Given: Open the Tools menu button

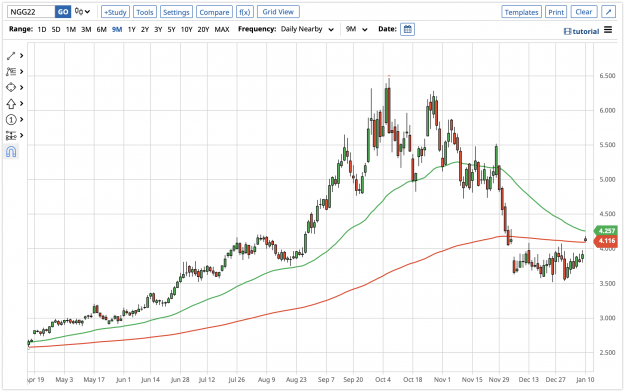Looking at the screenshot, I should click(x=145, y=12).
